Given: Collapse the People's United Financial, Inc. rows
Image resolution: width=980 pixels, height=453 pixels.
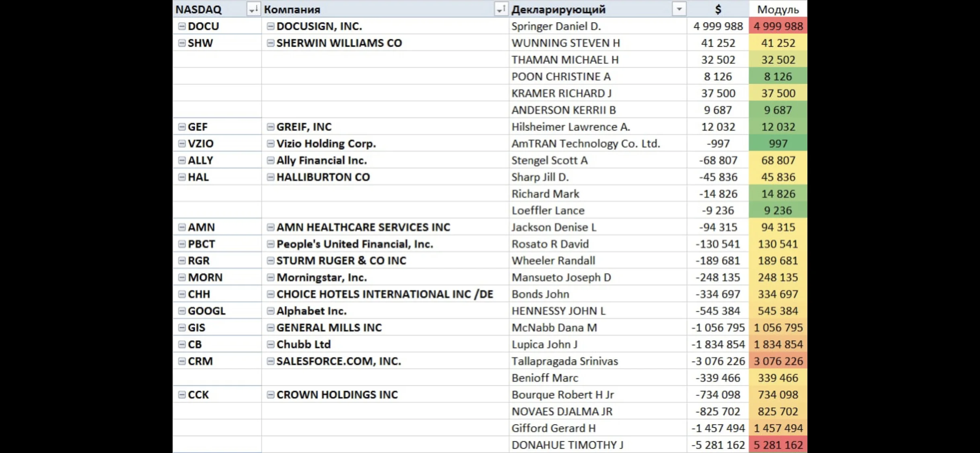Looking at the screenshot, I should pyautogui.click(x=270, y=244).
